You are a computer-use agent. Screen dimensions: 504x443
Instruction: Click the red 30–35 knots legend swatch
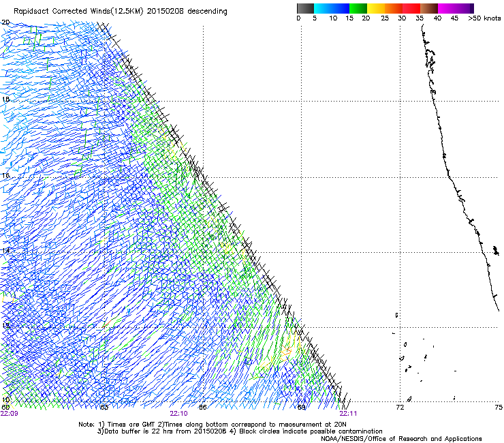411,8
